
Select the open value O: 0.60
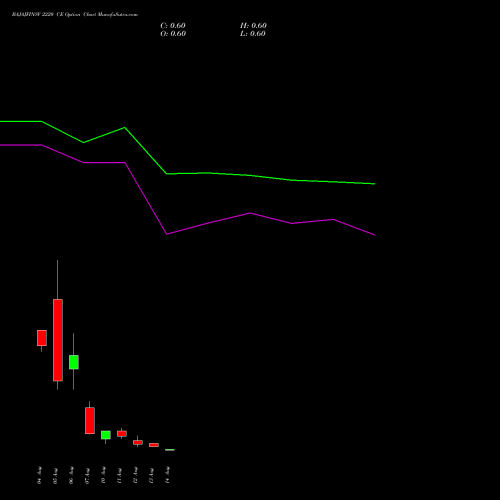pos(173,34)
